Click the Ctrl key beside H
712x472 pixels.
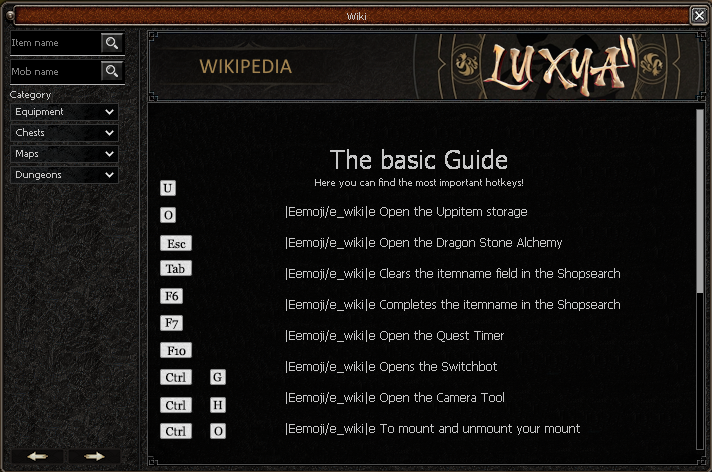[176, 405]
